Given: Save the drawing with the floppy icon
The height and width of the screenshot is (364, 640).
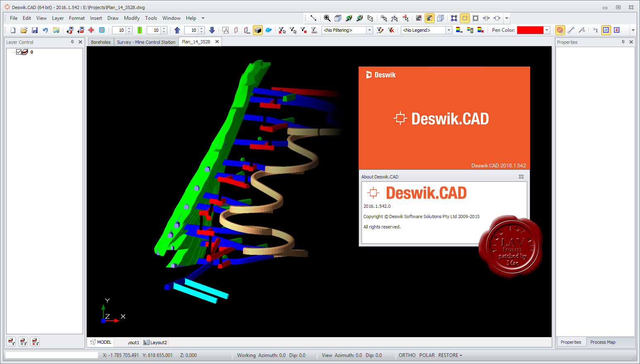Looking at the screenshot, I should [x=35, y=30].
